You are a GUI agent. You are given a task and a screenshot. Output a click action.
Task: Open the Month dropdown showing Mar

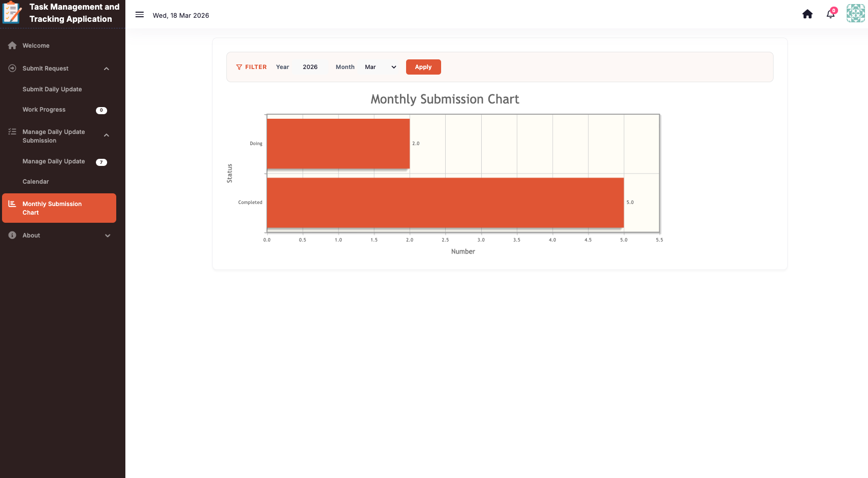380,67
